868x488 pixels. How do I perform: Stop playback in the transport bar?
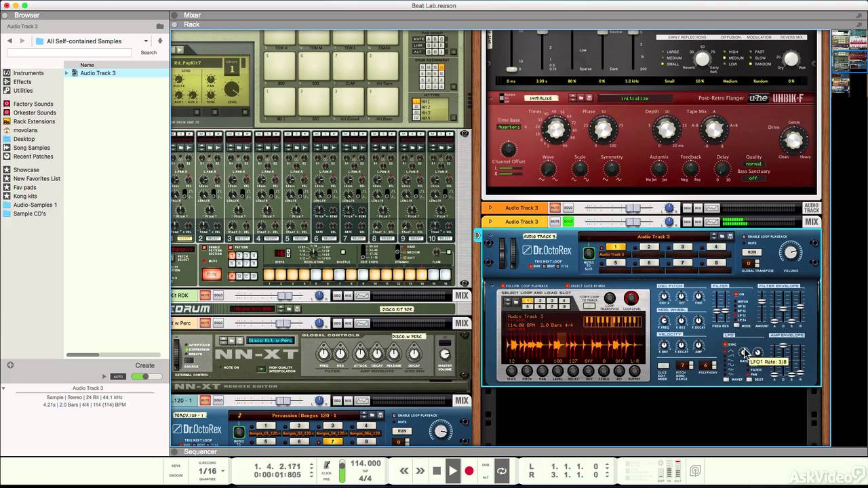(x=437, y=470)
